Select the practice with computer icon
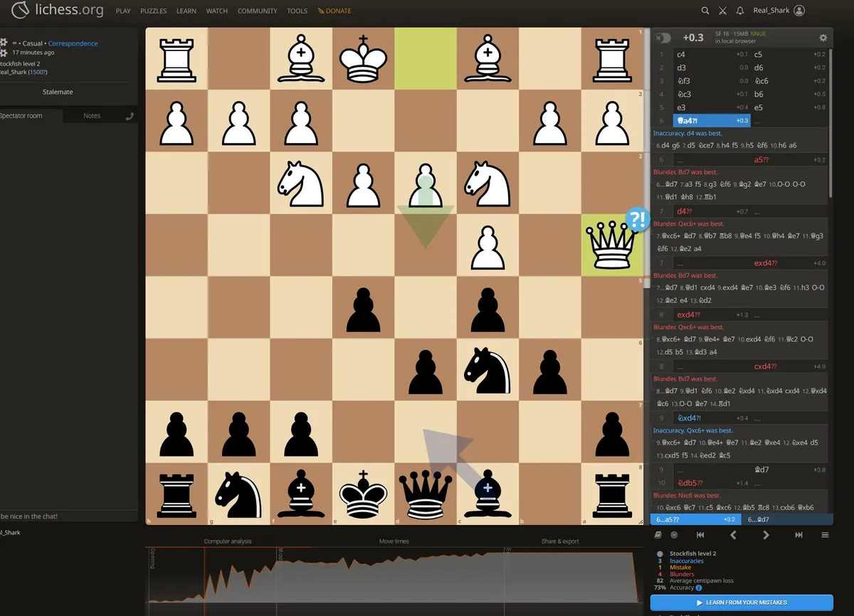Viewport: 854px width, 616px height. coord(673,534)
